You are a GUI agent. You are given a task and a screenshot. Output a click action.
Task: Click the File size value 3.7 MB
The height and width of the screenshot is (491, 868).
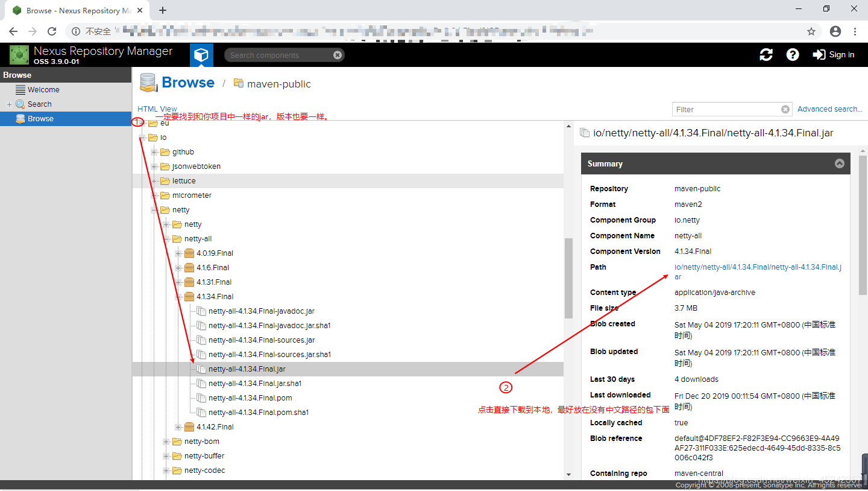point(686,308)
